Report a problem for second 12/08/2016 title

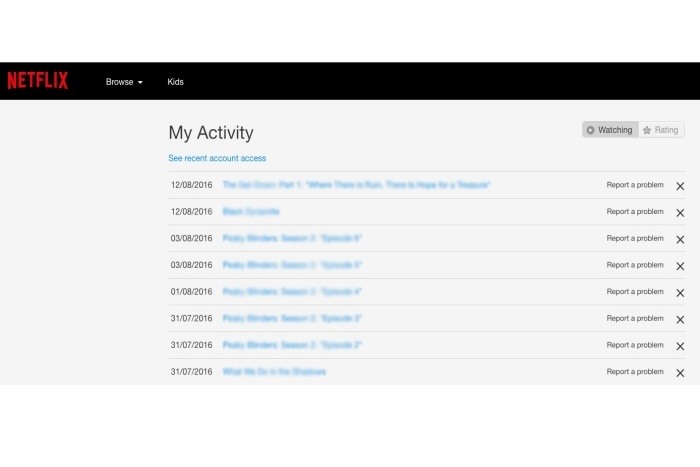[x=635, y=212]
